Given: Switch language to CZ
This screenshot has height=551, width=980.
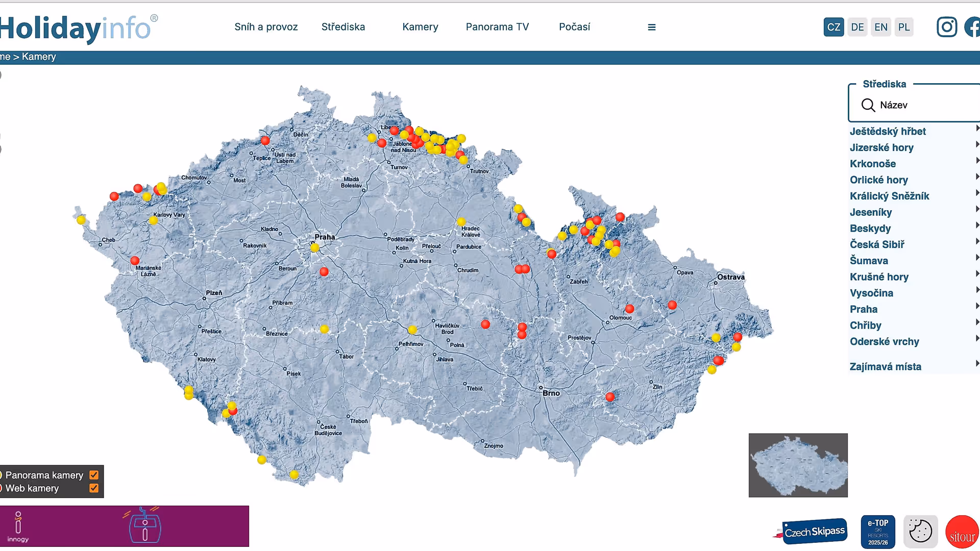Looking at the screenshot, I should (834, 27).
